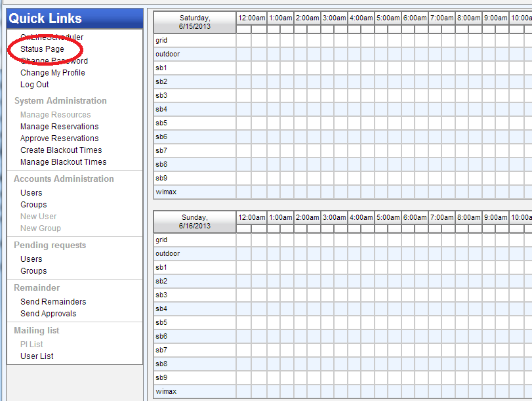Click the 4:00am header in Sunday schedule

click(361, 218)
